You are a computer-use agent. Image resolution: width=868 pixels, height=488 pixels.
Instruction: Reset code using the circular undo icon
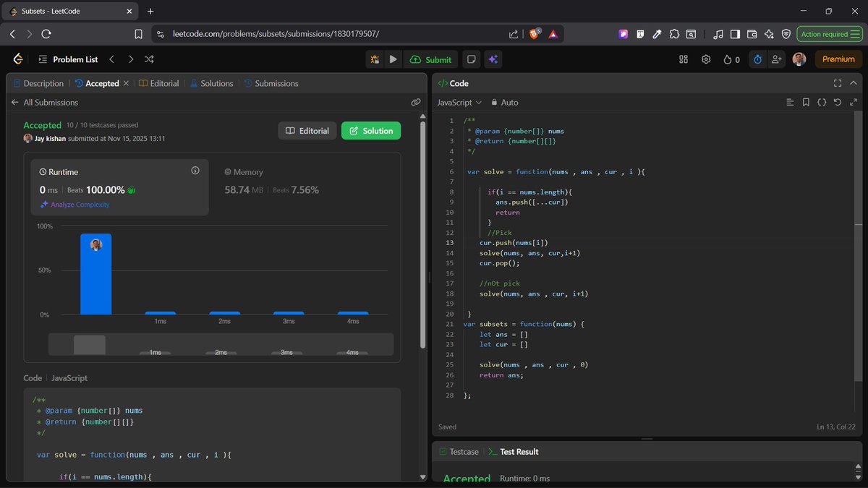(x=838, y=102)
